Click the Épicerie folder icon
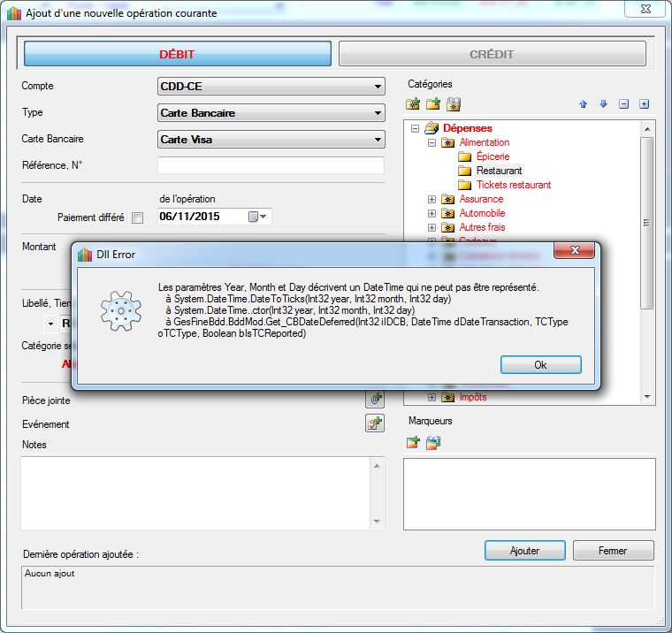This screenshot has height=633, width=672. coord(464,156)
